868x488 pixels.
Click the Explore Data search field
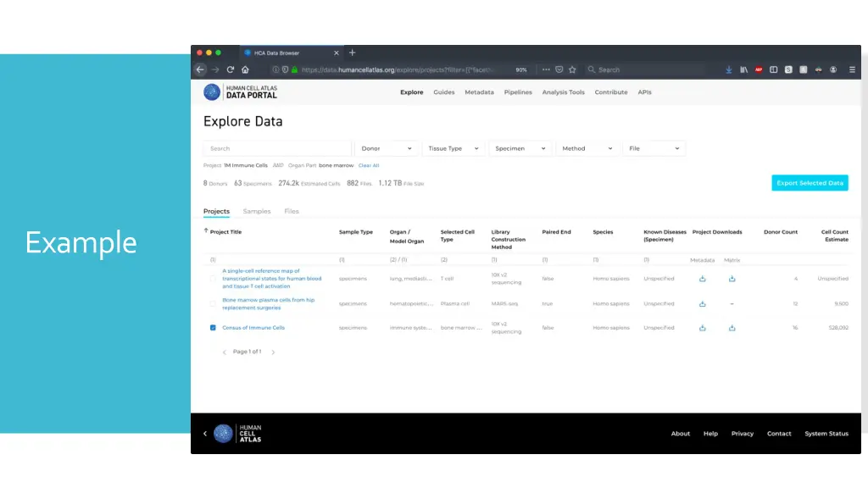point(276,148)
